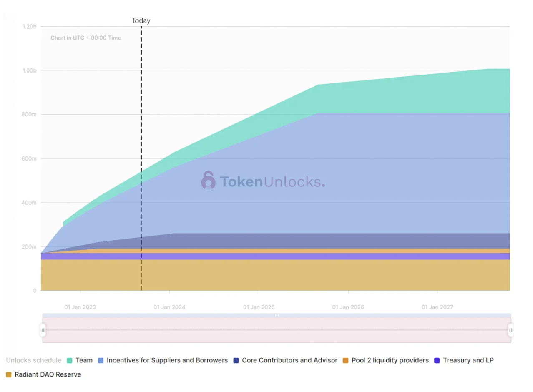Click the TokenUnlocks lock logo icon

(208, 181)
